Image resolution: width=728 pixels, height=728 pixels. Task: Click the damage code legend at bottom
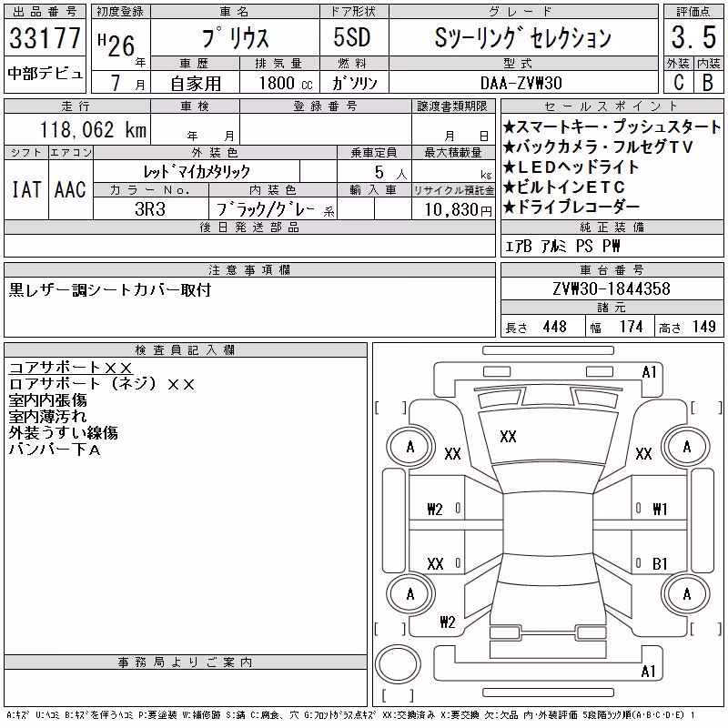350,715
